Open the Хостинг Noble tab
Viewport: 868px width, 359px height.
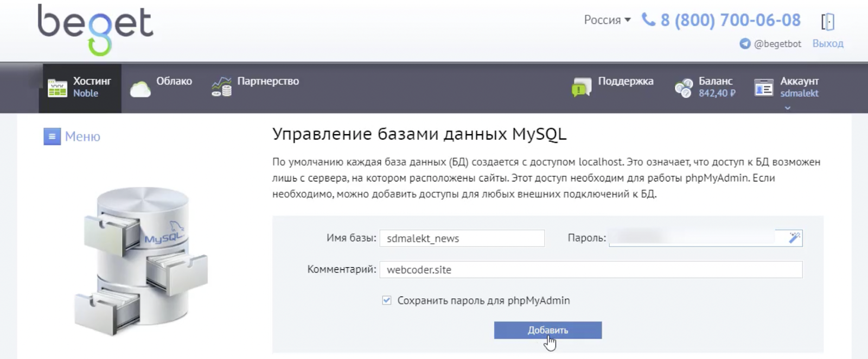80,88
